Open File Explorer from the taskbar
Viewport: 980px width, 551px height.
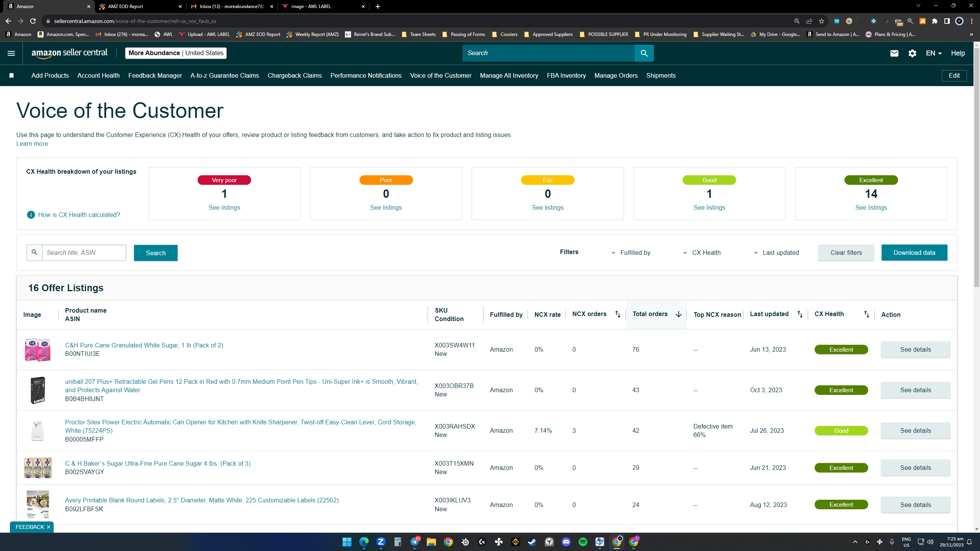click(431, 542)
